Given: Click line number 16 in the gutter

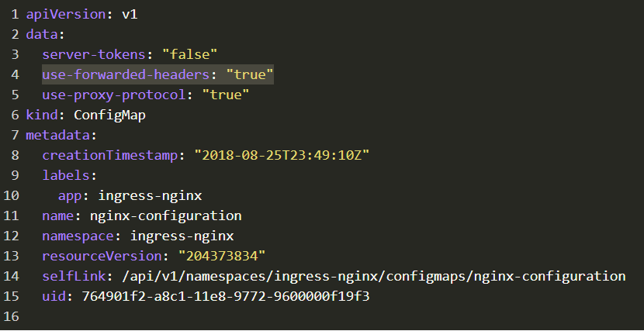Looking at the screenshot, I should pyautogui.click(x=11, y=316).
